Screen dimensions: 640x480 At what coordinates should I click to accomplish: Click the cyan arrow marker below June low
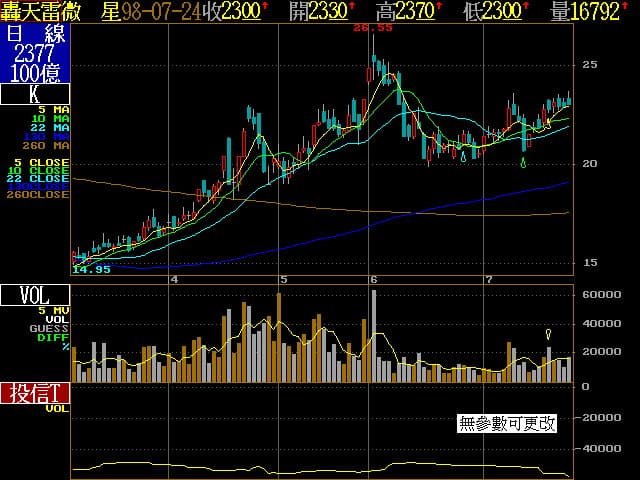(x=463, y=155)
